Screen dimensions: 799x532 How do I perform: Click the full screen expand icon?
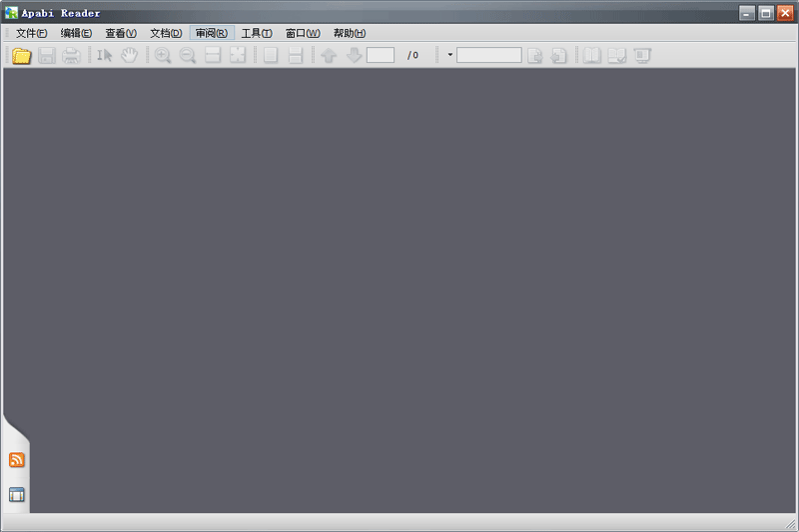(238, 56)
